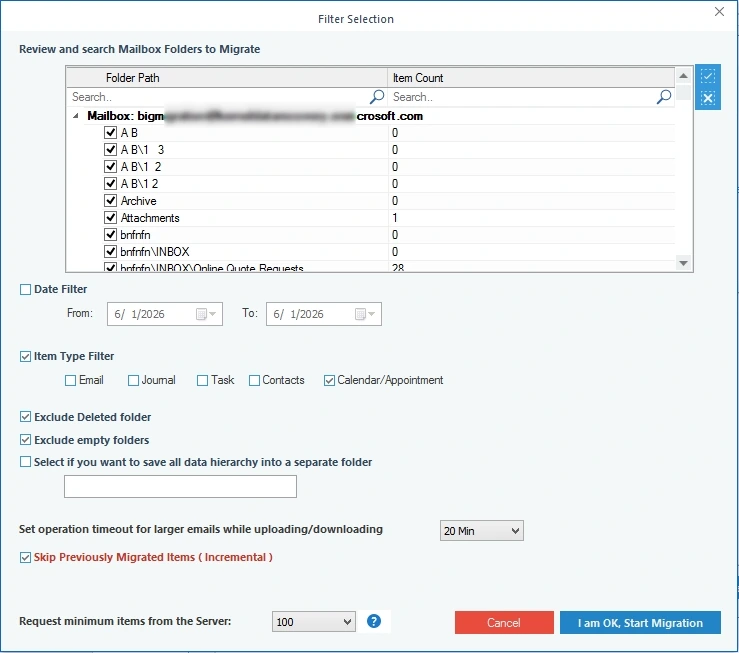
Task: Check the Task item type
Action: (x=202, y=380)
